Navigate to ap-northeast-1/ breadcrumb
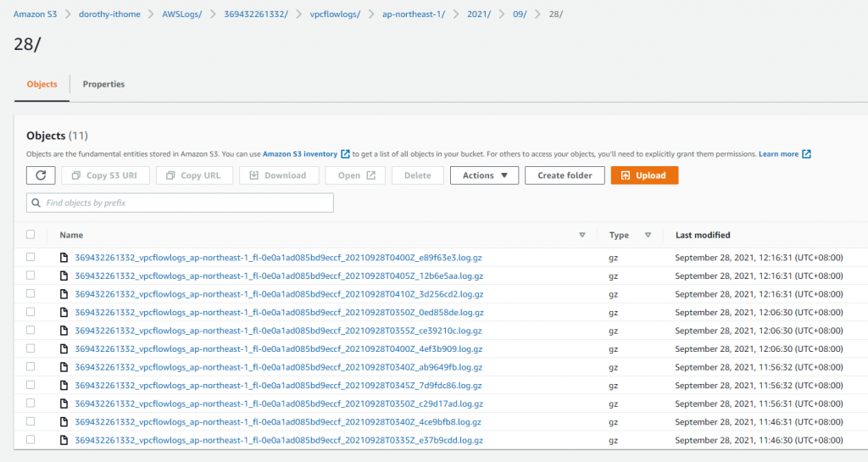The height and width of the screenshot is (462, 868). pos(414,14)
